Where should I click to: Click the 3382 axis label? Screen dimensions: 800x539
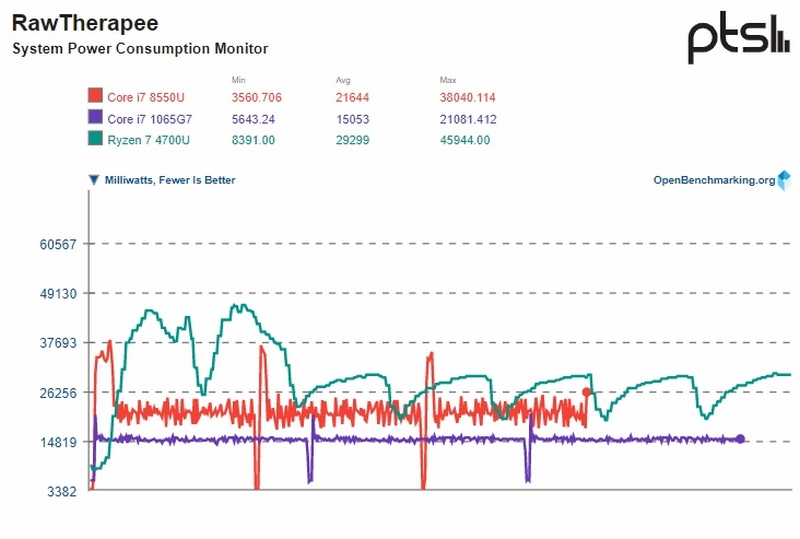(x=62, y=492)
